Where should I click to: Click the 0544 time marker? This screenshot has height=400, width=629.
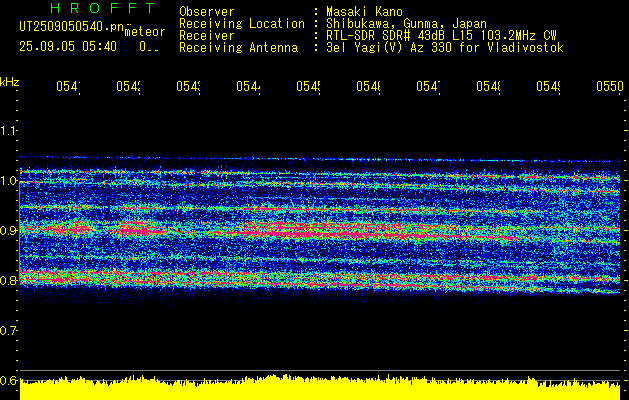coord(248,86)
